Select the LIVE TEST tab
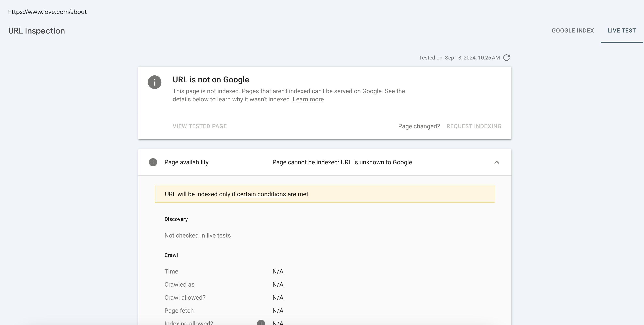Viewport: 644px width, 325px height. (x=621, y=31)
